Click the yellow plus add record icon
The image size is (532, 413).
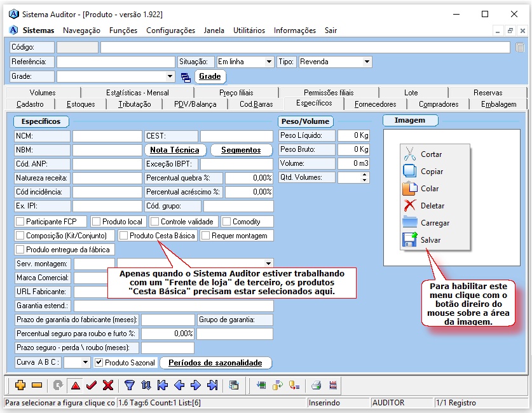pyautogui.click(x=20, y=385)
